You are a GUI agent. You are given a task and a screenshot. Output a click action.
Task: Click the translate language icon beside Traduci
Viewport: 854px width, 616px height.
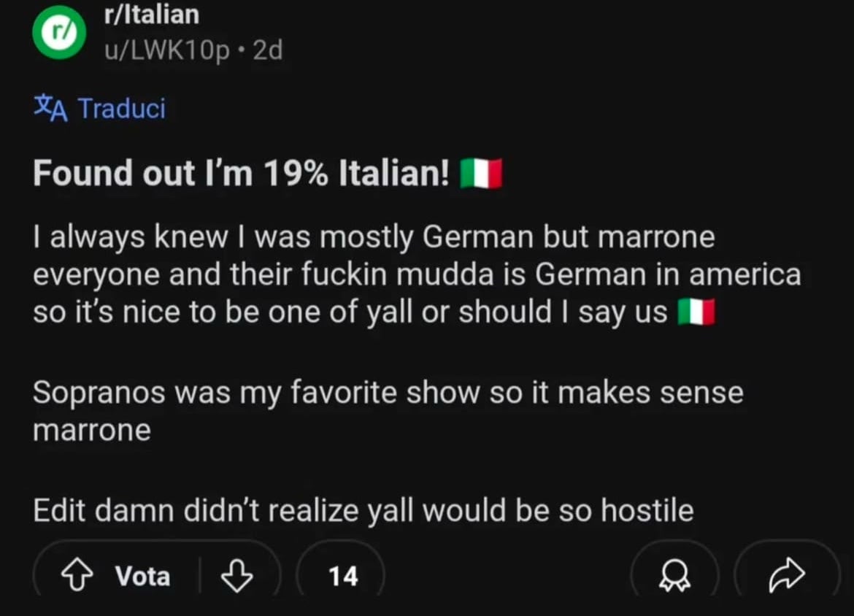(50, 109)
